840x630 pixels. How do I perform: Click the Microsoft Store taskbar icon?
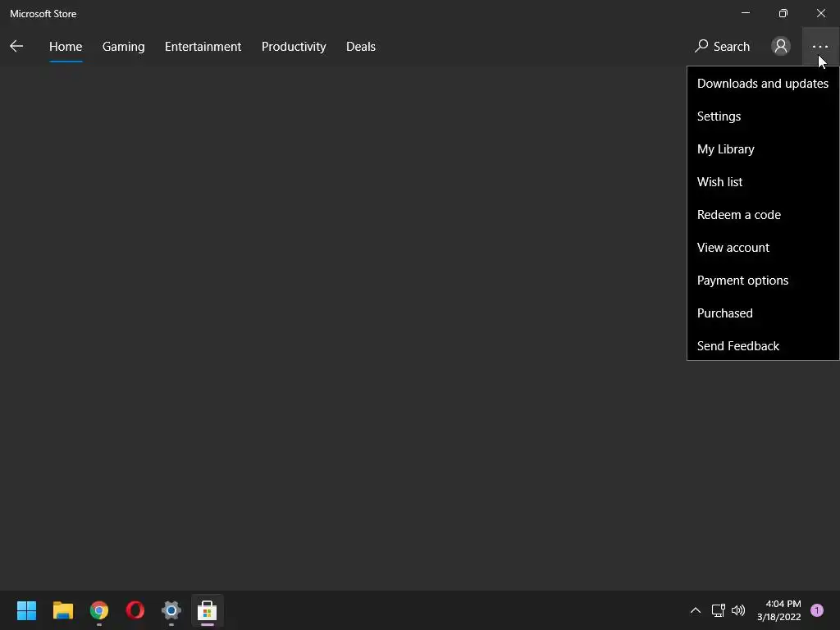click(208, 610)
